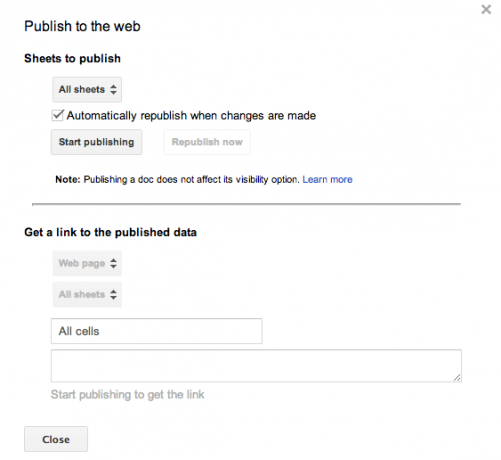Click arrows icon on the lower All sheets selector
The width and height of the screenshot is (501, 460).
[x=113, y=294]
